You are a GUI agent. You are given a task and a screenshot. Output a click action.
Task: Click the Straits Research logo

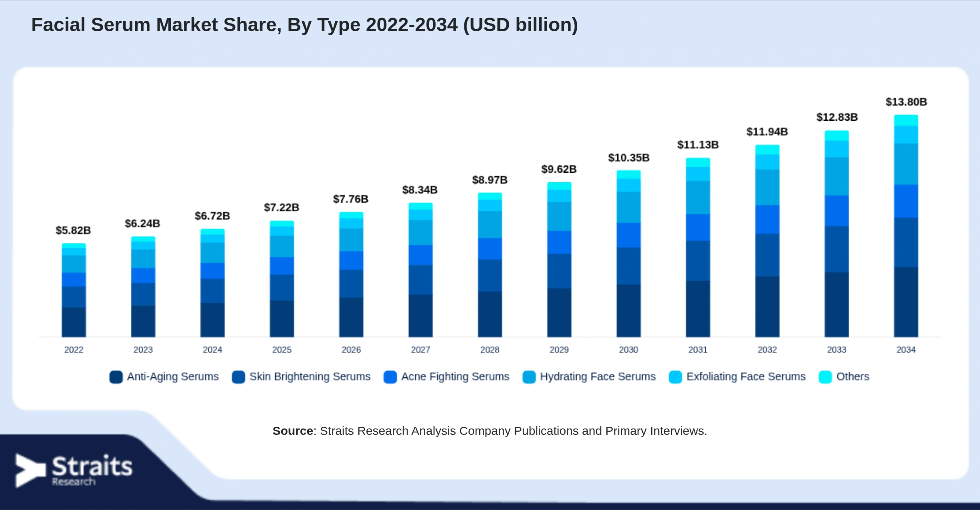click(74, 470)
